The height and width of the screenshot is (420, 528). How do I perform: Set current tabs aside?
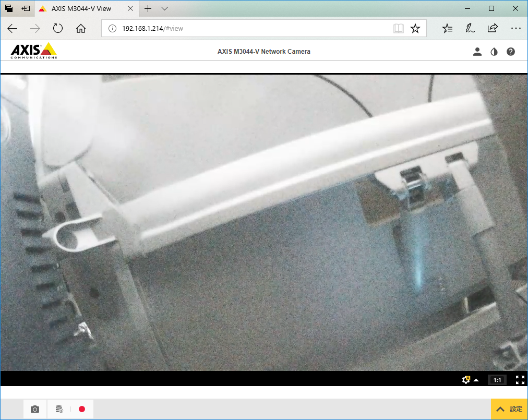(x=26, y=8)
